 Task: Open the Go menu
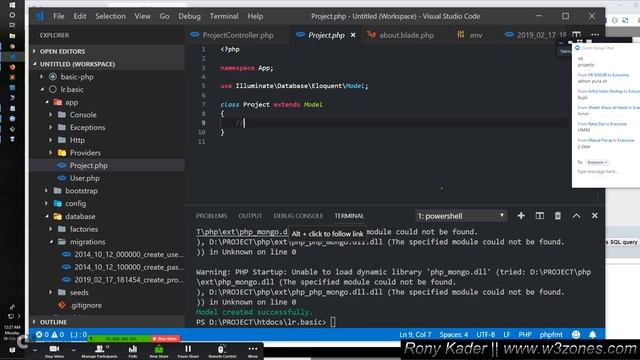point(164,16)
